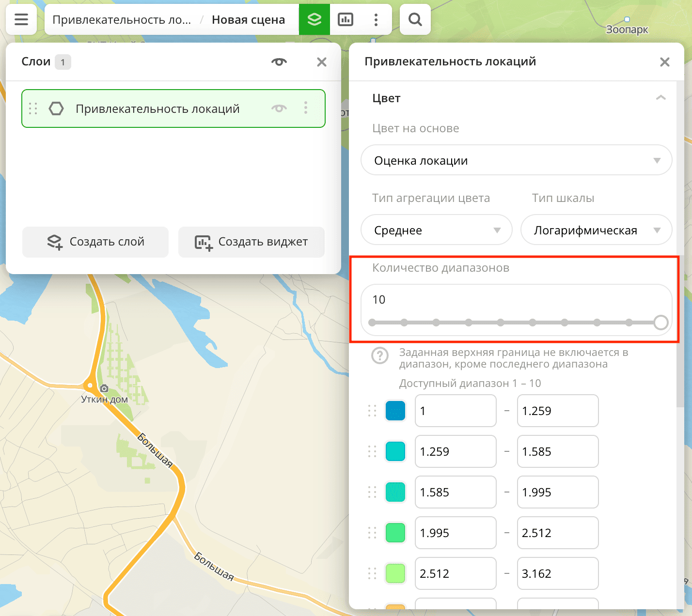Click the search magnifier icon
The width and height of the screenshot is (692, 616).
(415, 20)
